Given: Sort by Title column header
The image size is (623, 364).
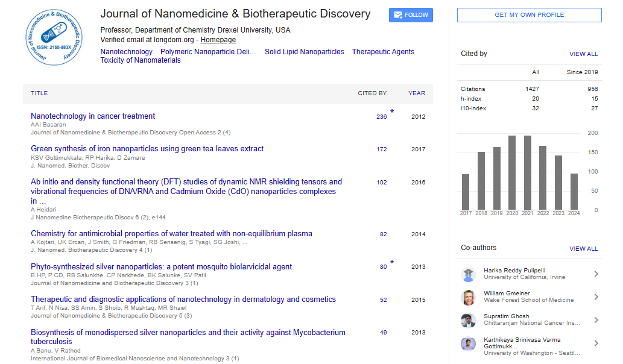Looking at the screenshot, I should click(39, 93).
